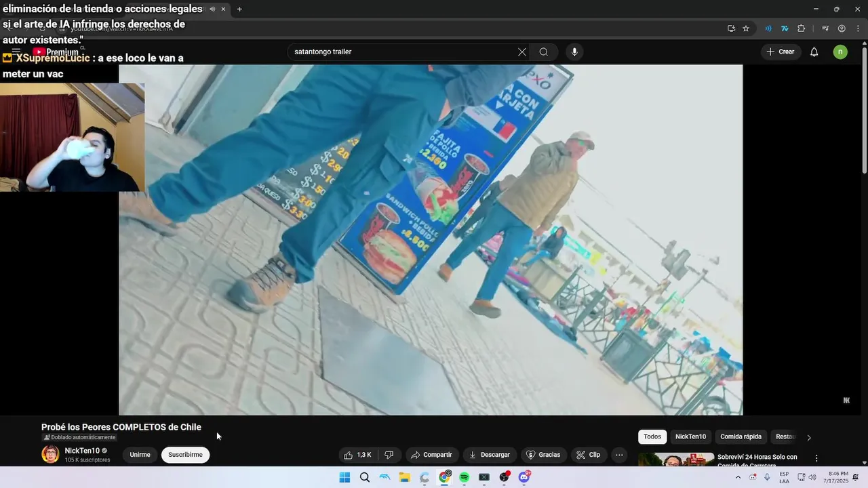
Task: Share the video via Compartir
Action: tap(432, 455)
